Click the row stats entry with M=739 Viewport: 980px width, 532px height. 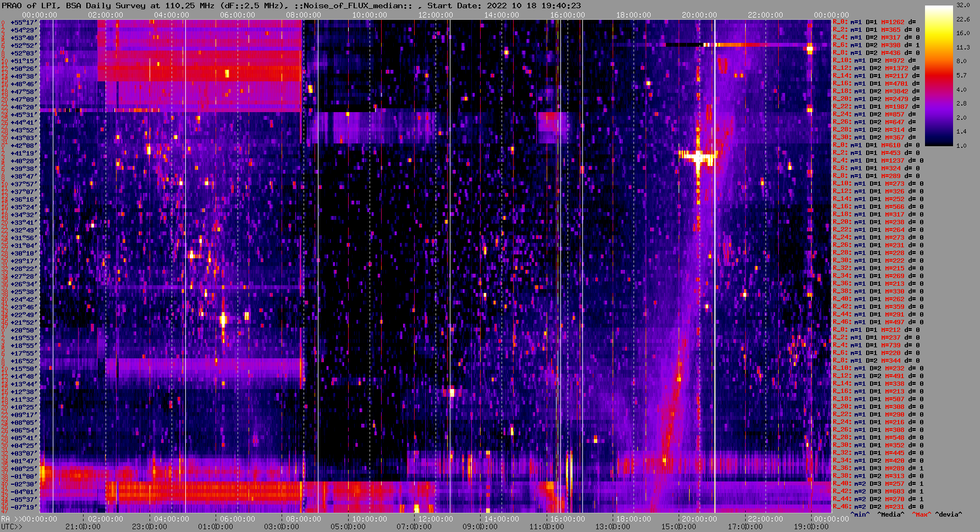point(876,345)
